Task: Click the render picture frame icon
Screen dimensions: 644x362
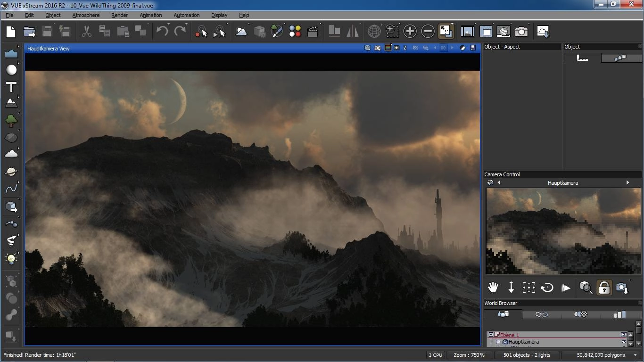Action: click(468, 32)
